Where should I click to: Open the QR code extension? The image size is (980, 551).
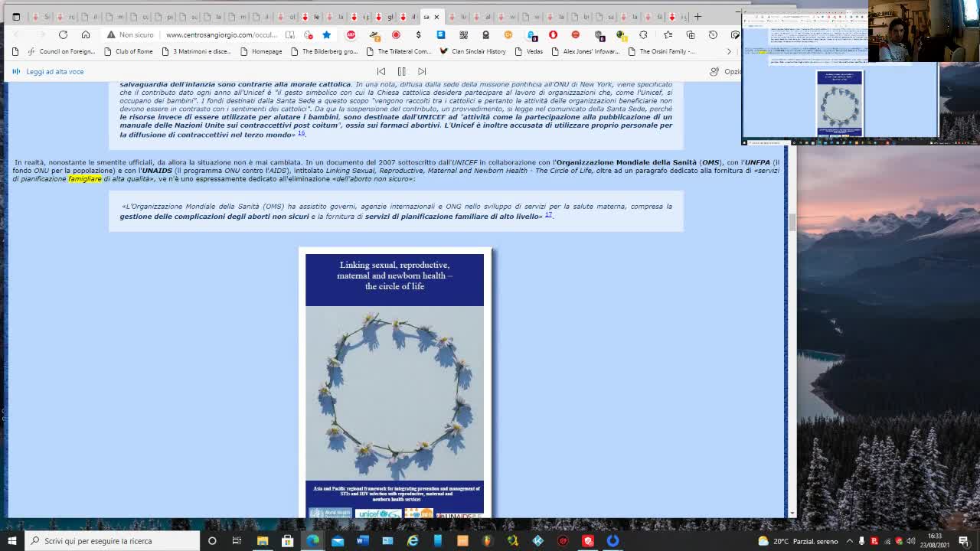(x=463, y=34)
